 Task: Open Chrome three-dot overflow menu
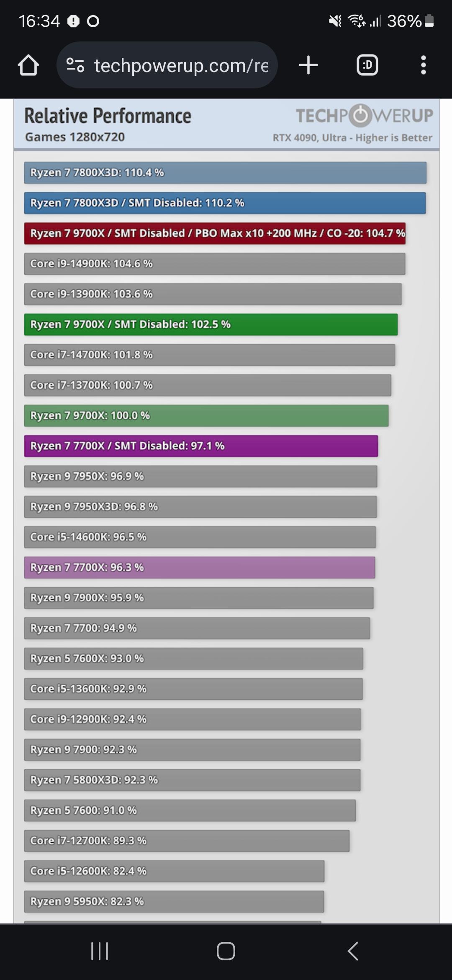pyautogui.click(x=423, y=65)
